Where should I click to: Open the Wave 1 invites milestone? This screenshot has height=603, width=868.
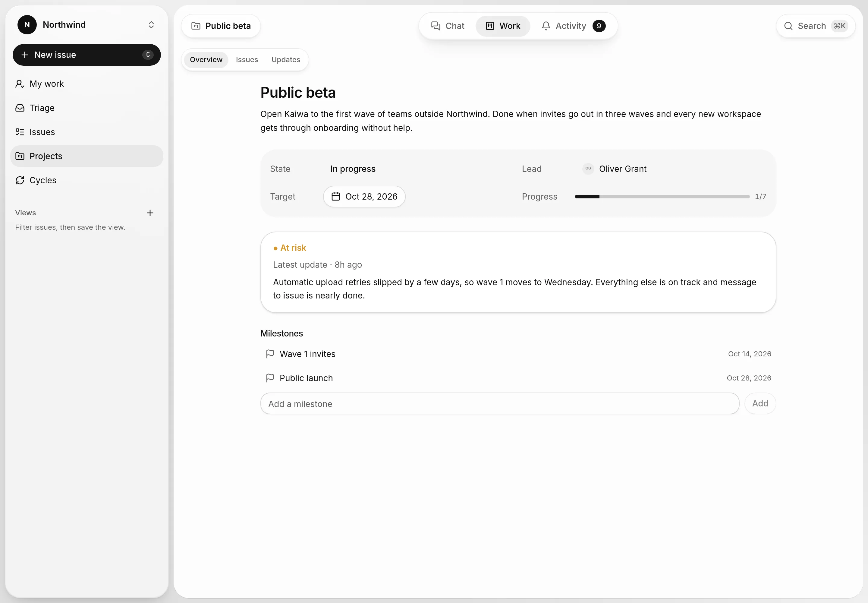click(x=518, y=354)
